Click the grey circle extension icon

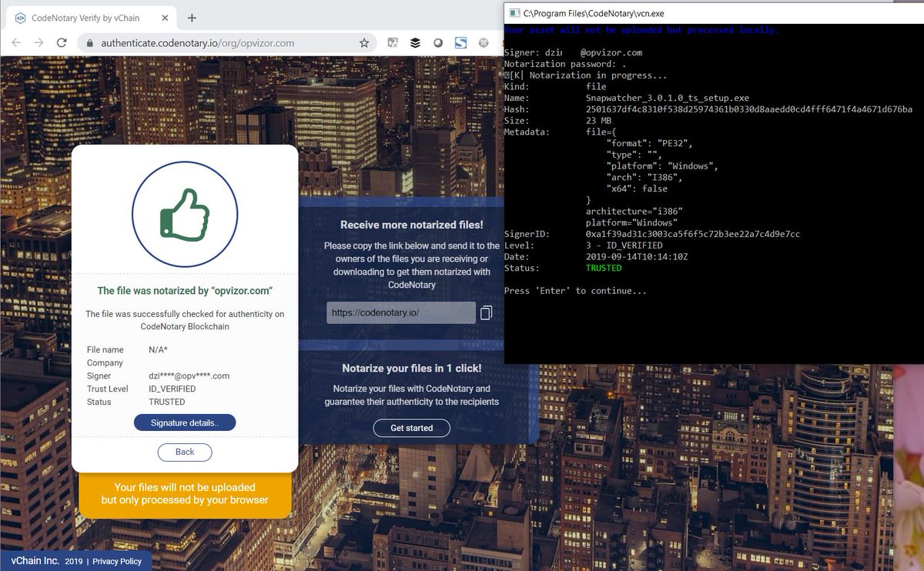coord(438,43)
